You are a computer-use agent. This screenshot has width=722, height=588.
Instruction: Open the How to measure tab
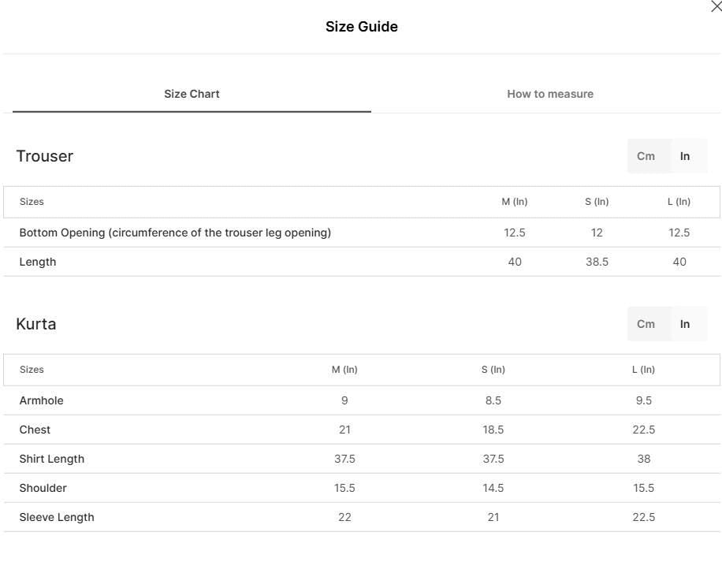click(550, 94)
